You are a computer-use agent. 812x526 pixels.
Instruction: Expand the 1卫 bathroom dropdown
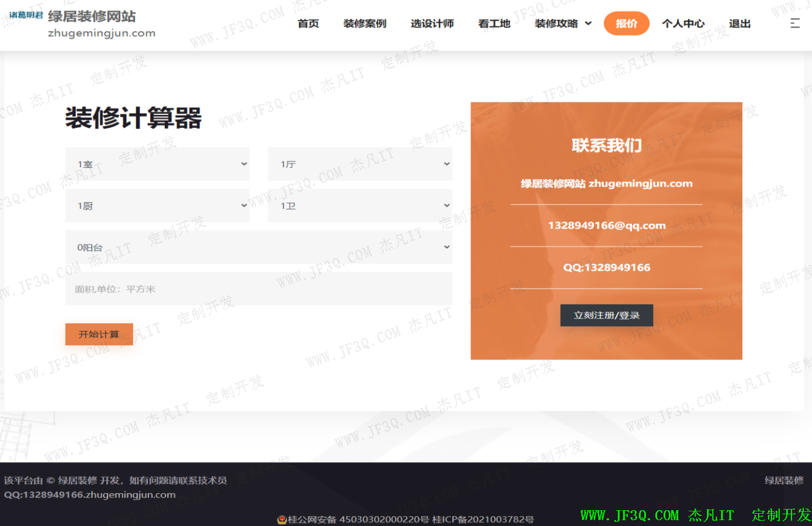pyautogui.click(x=360, y=206)
